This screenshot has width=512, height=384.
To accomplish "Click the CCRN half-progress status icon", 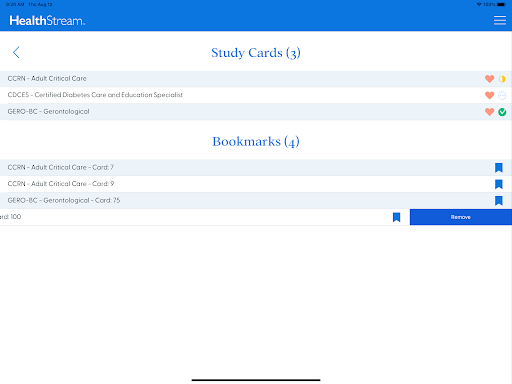I will tap(502, 79).
